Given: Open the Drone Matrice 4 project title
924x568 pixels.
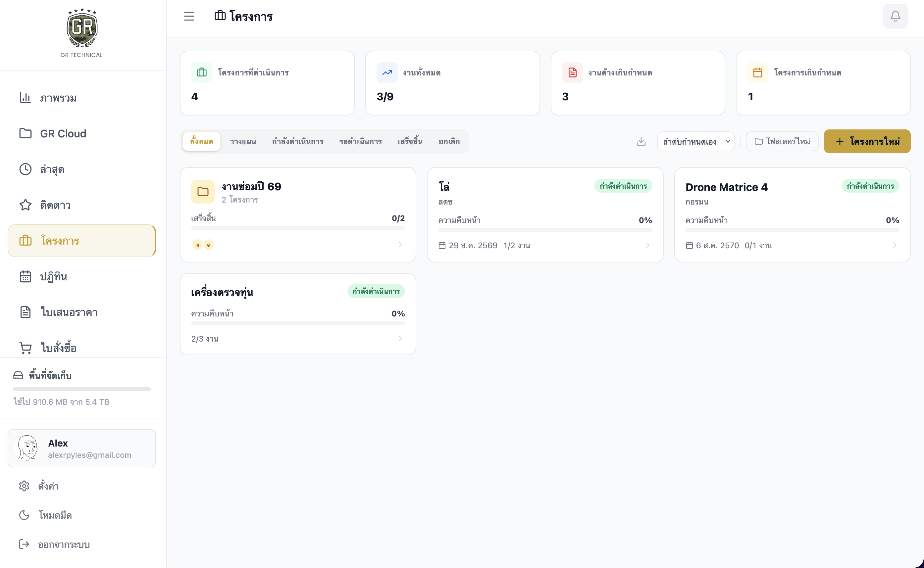Looking at the screenshot, I should coord(726,187).
